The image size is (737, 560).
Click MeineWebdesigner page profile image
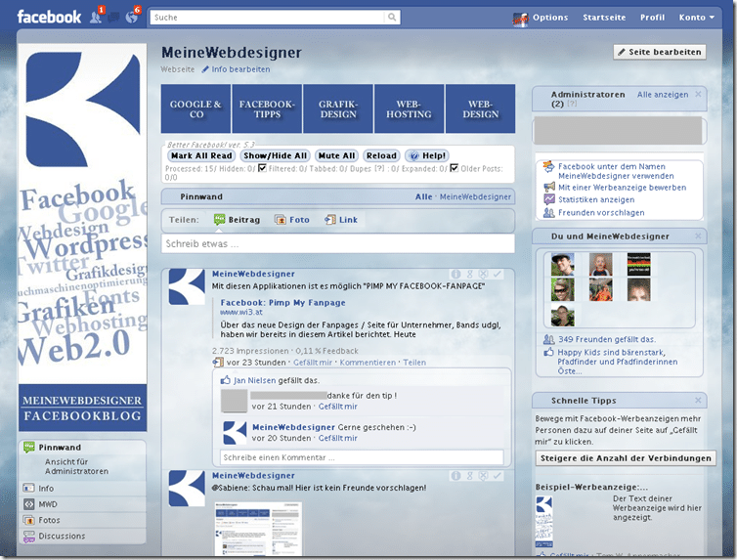pyautogui.click(x=83, y=237)
